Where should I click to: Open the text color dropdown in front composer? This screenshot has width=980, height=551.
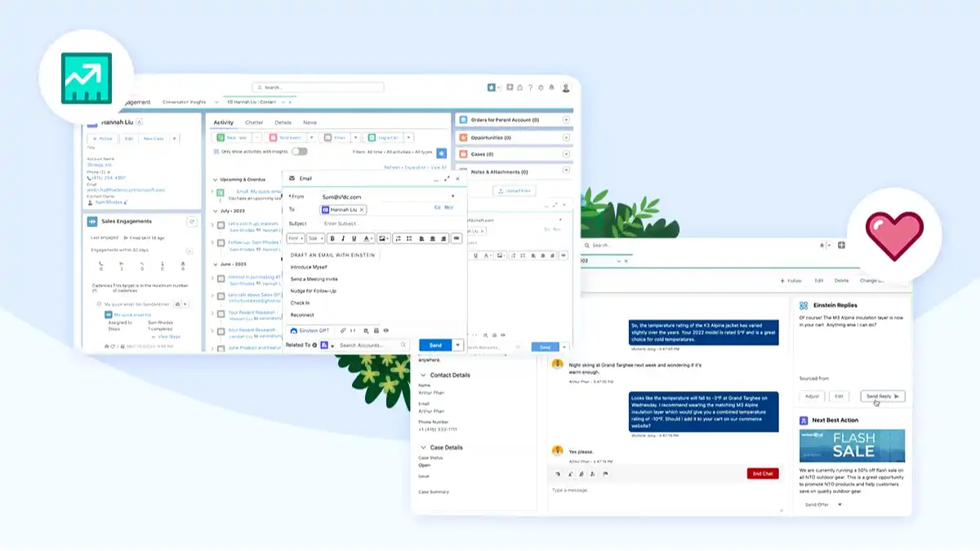(x=367, y=238)
